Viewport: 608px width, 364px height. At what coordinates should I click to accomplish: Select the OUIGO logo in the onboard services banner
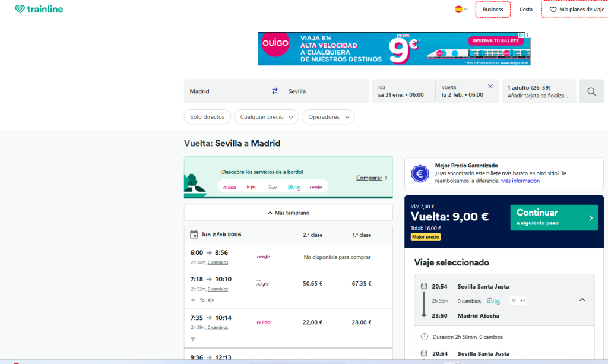coord(232,186)
